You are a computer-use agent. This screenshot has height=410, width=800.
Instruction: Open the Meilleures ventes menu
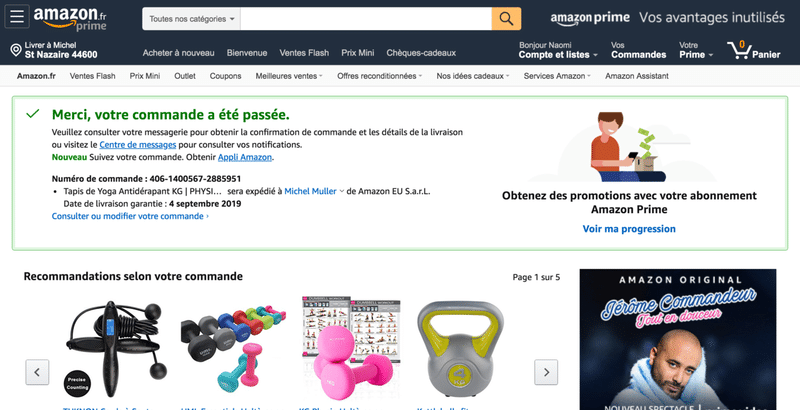pyautogui.click(x=289, y=76)
